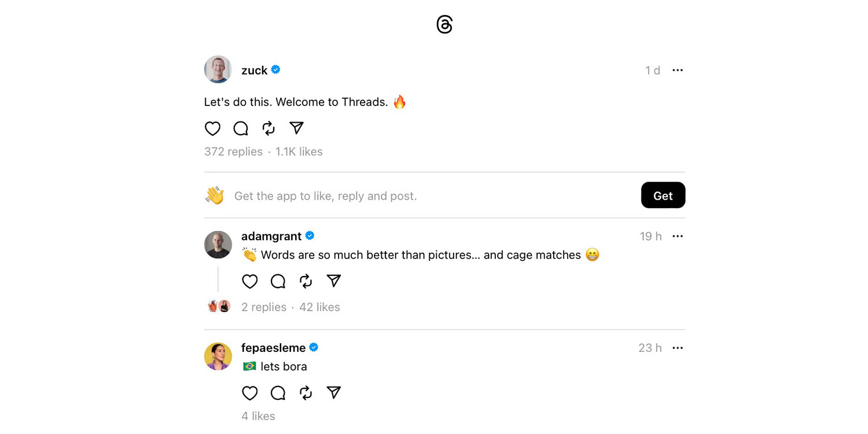Image resolution: width=868 pixels, height=434 pixels.
Task: Open zuck's profile via username
Action: [x=254, y=70]
